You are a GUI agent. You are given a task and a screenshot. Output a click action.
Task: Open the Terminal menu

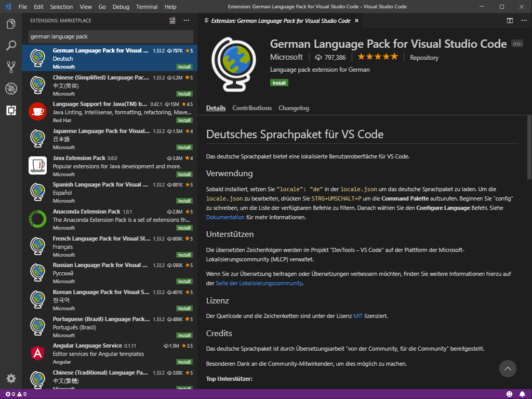[147, 6]
